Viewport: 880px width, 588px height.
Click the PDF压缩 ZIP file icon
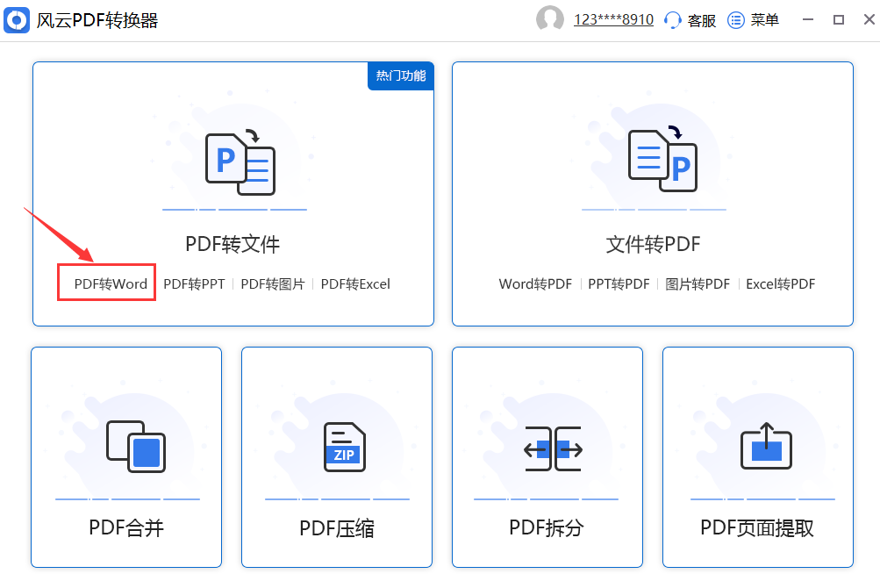[345, 447]
